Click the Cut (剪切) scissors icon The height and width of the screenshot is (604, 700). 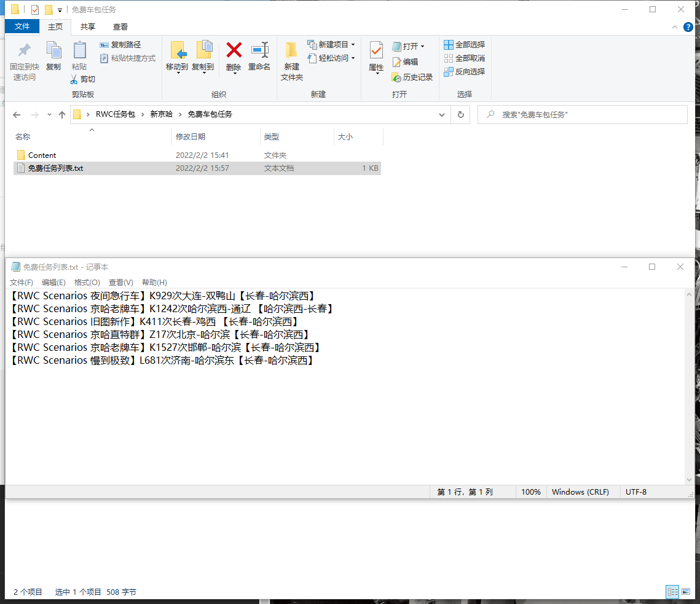coord(74,79)
